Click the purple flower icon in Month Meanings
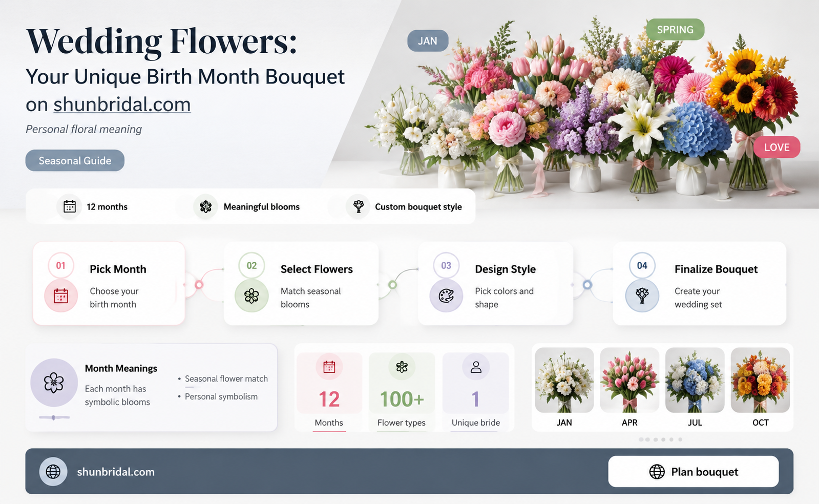819x504 pixels. (54, 383)
